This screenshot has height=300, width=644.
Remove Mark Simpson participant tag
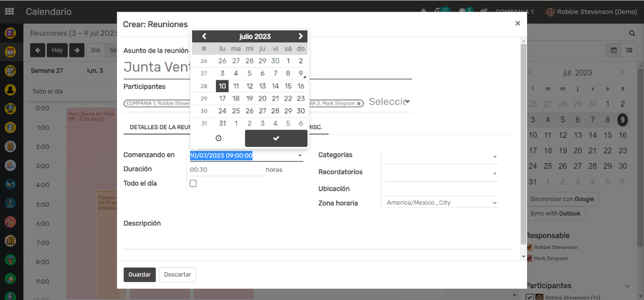tap(359, 103)
